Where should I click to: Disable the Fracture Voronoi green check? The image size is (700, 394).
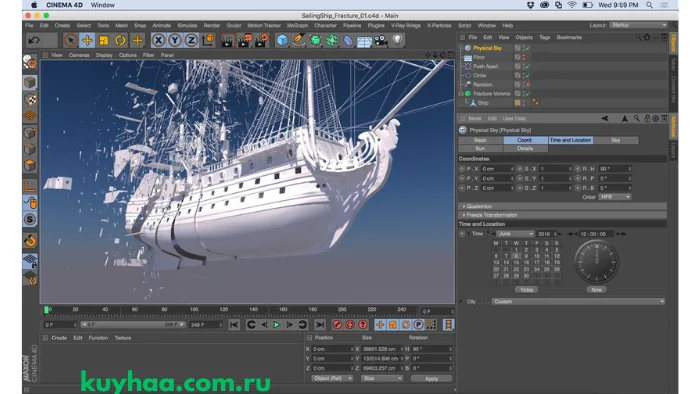pyautogui.click(x=528, y=94)
